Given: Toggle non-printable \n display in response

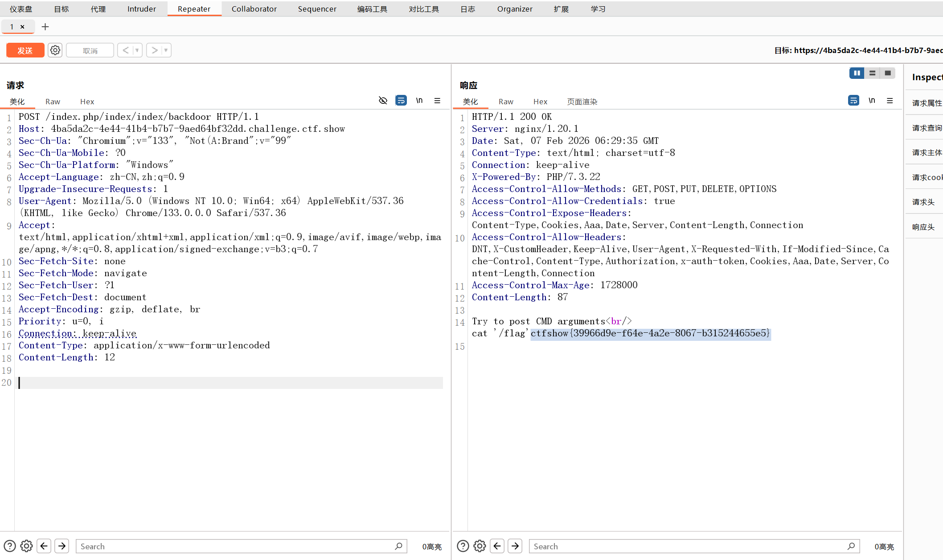Looking at the screenshot, I should click(872, 101).
